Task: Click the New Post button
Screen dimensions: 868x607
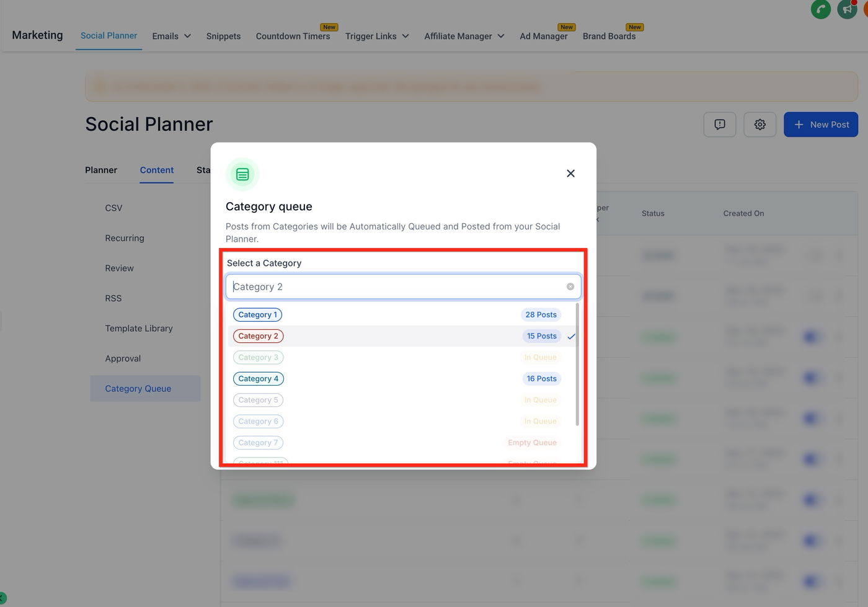Action: [x=820, y=125]
